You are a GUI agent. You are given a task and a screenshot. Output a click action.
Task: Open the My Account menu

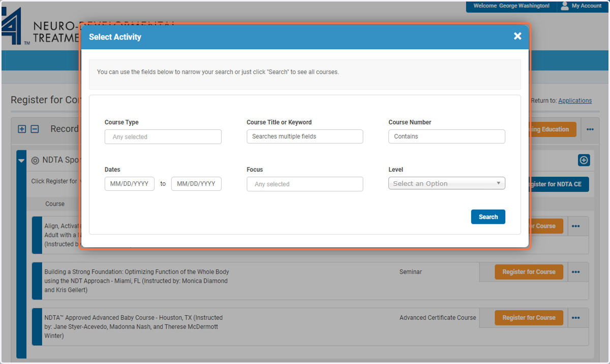(581, 6)
